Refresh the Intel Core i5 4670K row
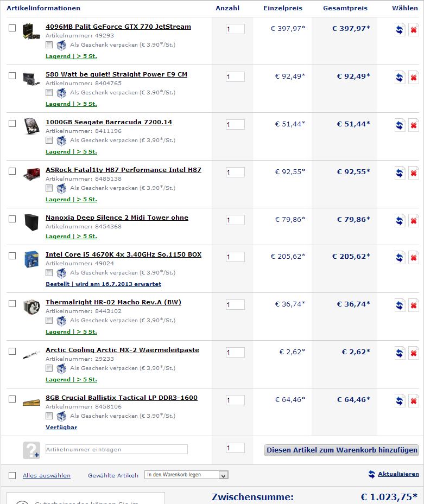Screen dimensions: 424x504 pos(400,258)
